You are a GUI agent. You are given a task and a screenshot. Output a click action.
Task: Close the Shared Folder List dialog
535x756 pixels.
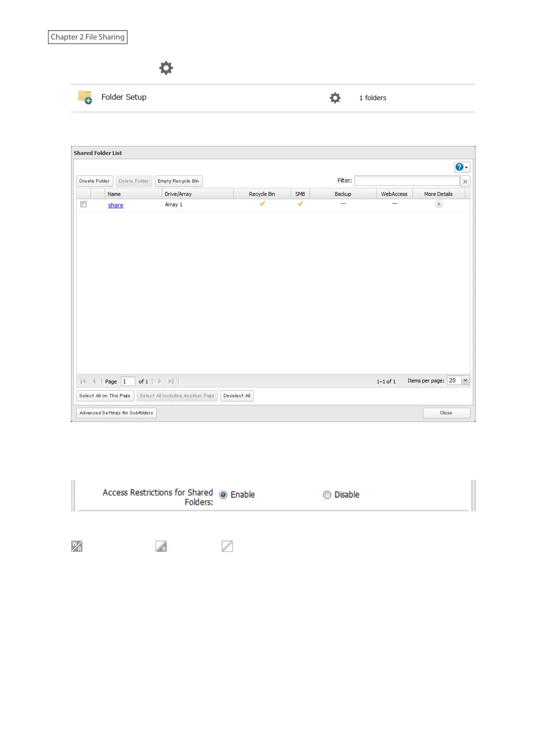tap(446, 413)
